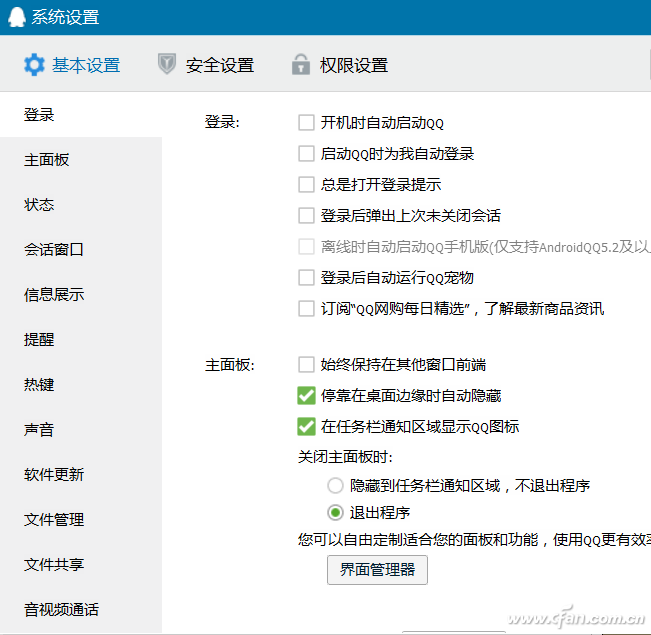Select the 退出程序 radio button
This screenshot has height=635, width=651.
(335, 512)
